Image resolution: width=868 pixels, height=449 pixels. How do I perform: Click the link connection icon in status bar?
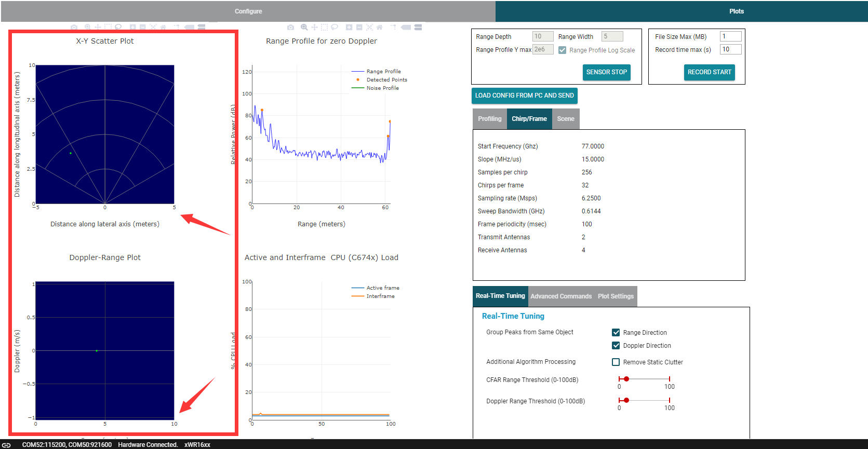point(6,445)
